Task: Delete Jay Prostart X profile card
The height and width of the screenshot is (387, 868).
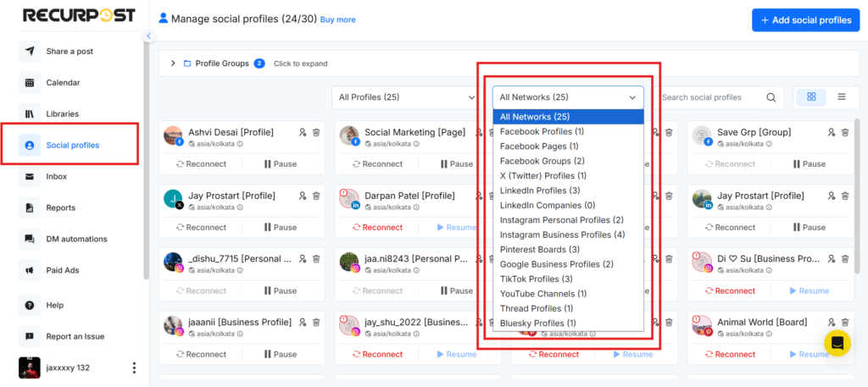Action: tap(316, 196)
